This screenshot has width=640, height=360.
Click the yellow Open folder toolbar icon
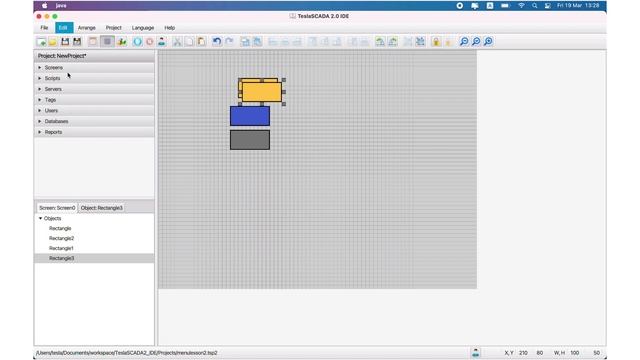(53, 42)
